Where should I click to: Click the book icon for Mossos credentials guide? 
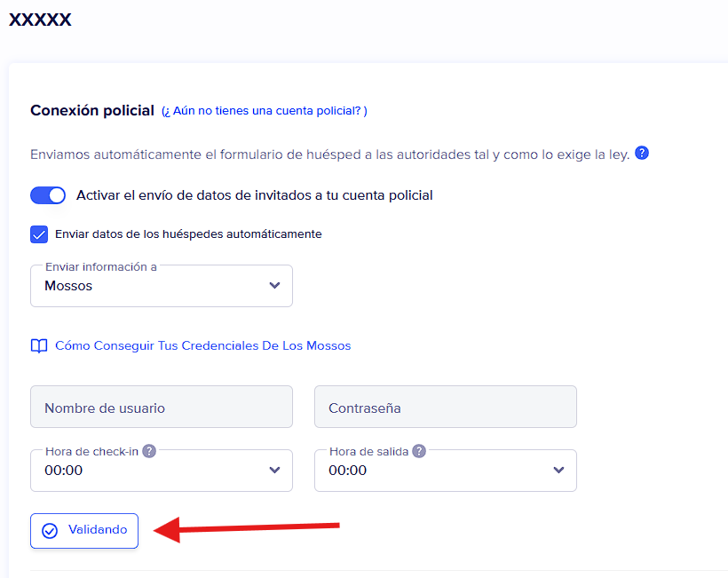[39, 346]
